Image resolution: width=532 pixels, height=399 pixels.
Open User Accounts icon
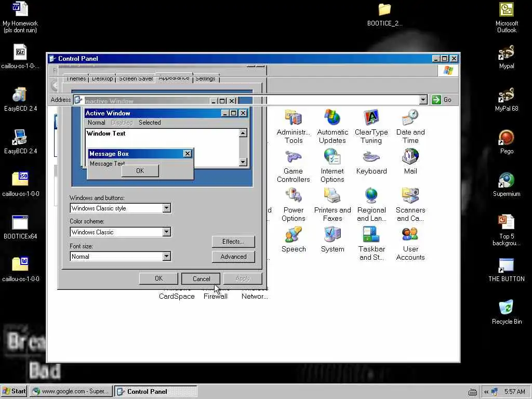410,243
